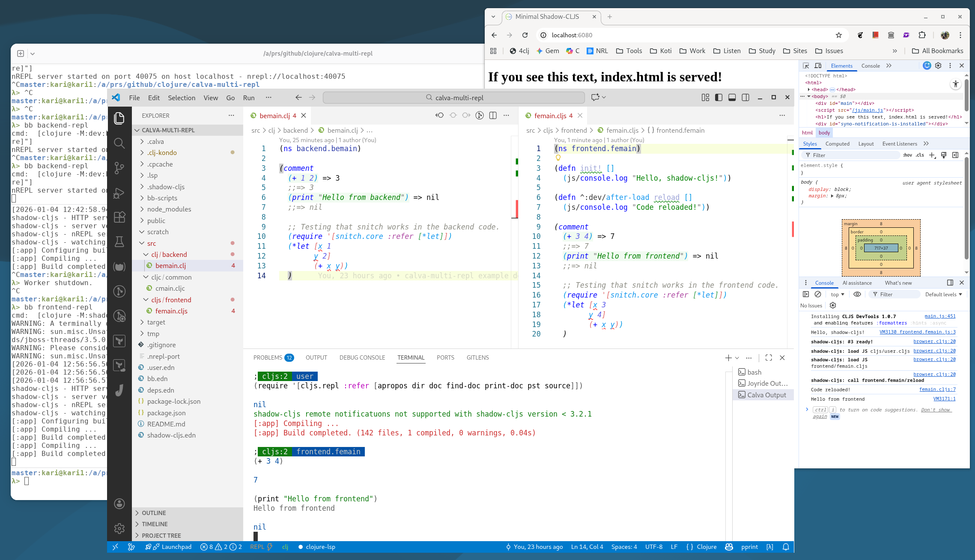Expand the head element in the Elements tree
975x560 pixels.
(x=809, y=89)
